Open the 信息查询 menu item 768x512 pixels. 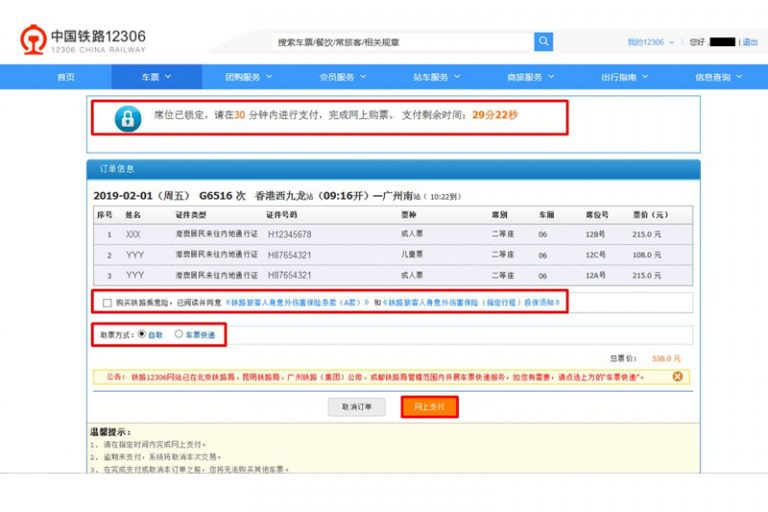tap(718, 77)
